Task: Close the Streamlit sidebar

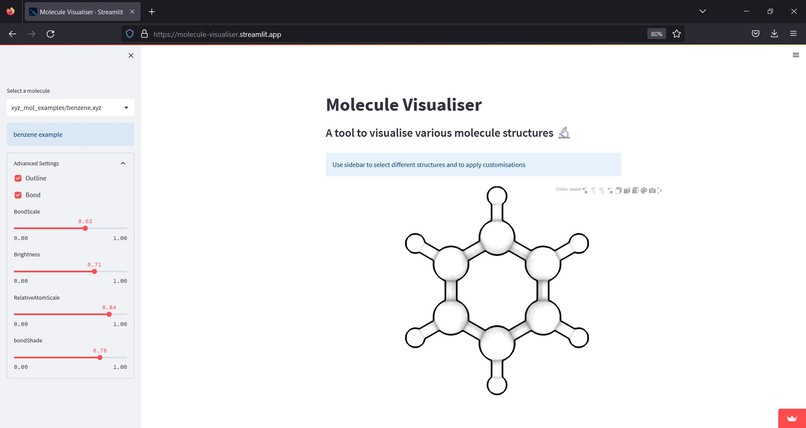Action: tap(131, 55)
